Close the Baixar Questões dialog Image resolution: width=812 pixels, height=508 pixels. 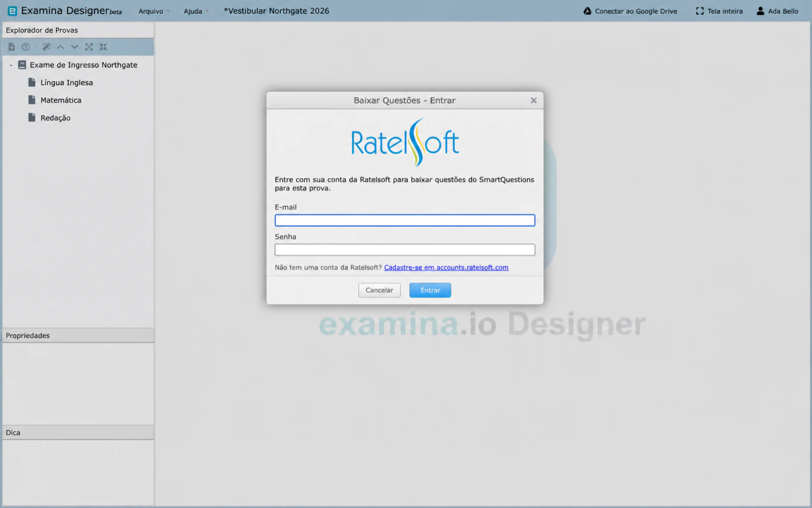(533, 101)
